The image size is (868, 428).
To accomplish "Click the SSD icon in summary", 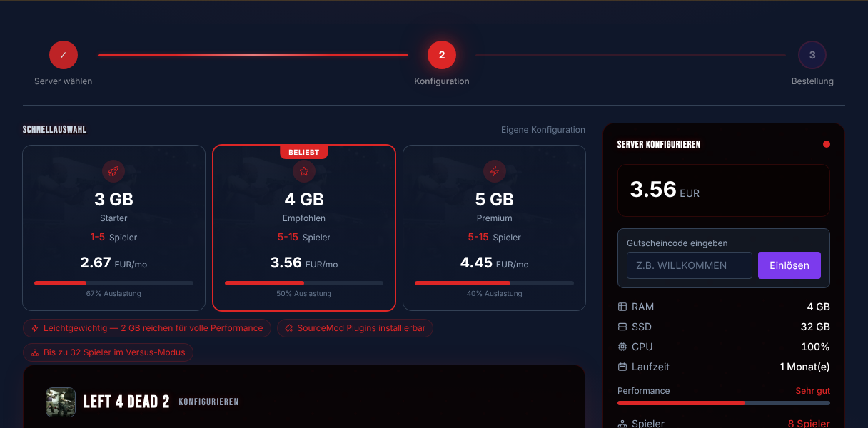I will (x=622, y=327).
